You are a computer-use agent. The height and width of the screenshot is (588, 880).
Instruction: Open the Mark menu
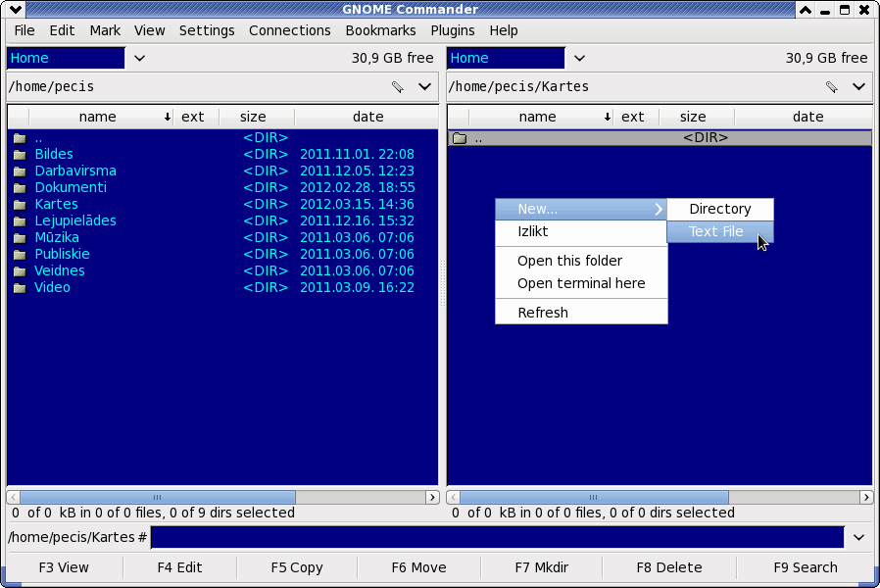click(x=105, y=30)
